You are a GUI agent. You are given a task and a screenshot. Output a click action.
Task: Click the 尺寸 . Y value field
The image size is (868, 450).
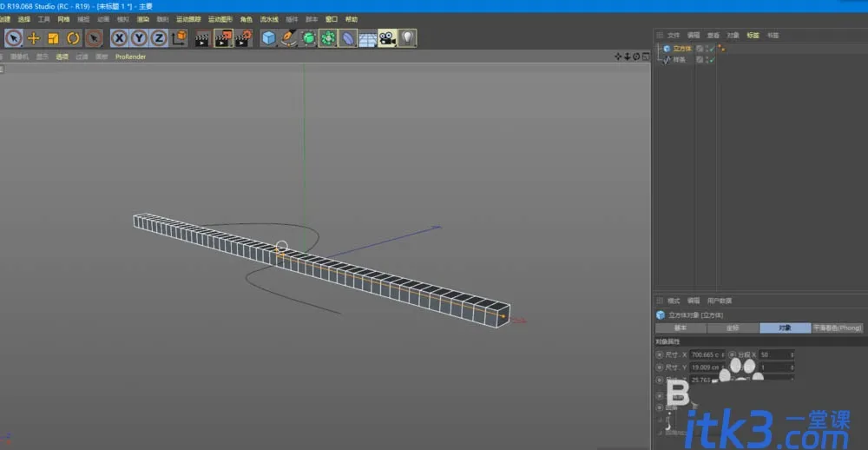(x=706, y=367)
